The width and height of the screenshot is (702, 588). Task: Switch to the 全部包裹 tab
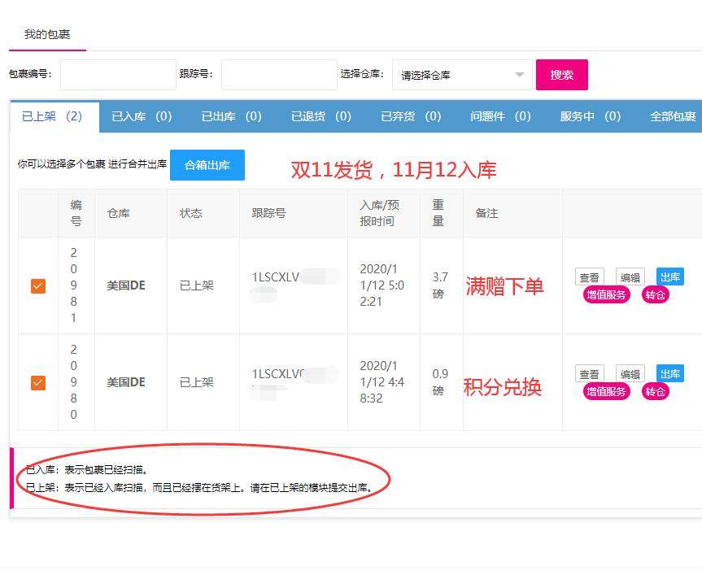pos(673,116)
